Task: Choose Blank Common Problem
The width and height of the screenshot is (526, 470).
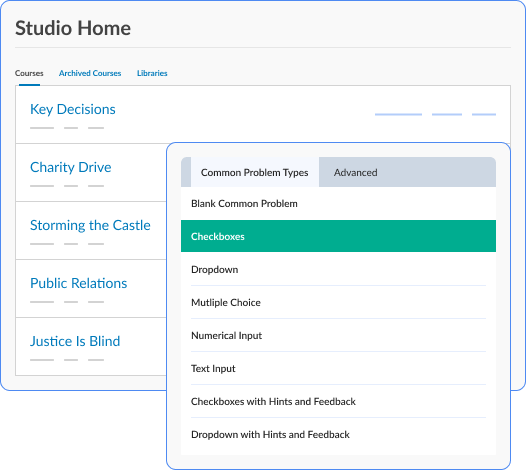Action: pyautogui.click(x=338, y=204)
